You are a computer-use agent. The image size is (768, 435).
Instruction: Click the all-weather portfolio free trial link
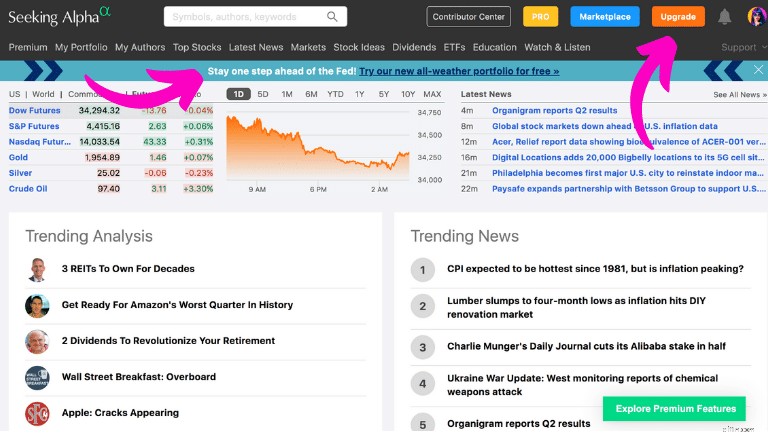click(459, 71)
